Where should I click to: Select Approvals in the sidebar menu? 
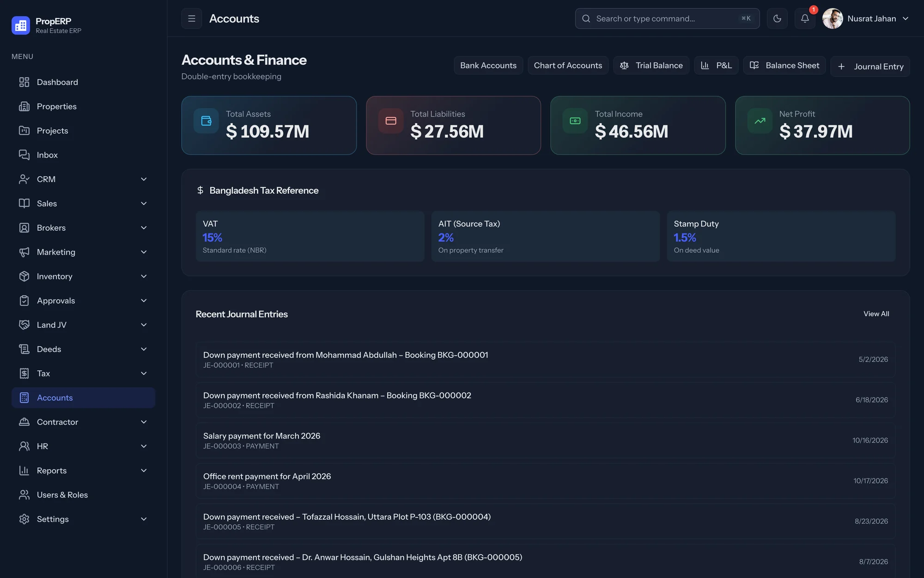tap(83, 301)
